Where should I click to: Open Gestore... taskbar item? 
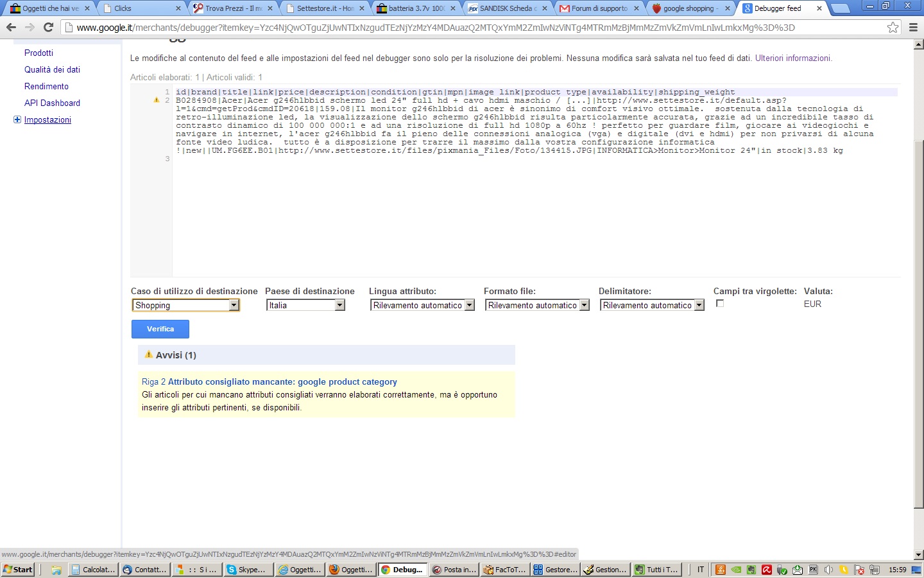pos(556,570)
